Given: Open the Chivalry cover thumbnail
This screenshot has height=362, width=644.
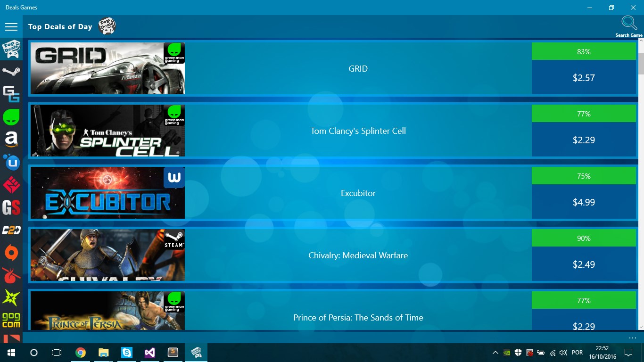Looking at the screenshot, I should 107,255.
